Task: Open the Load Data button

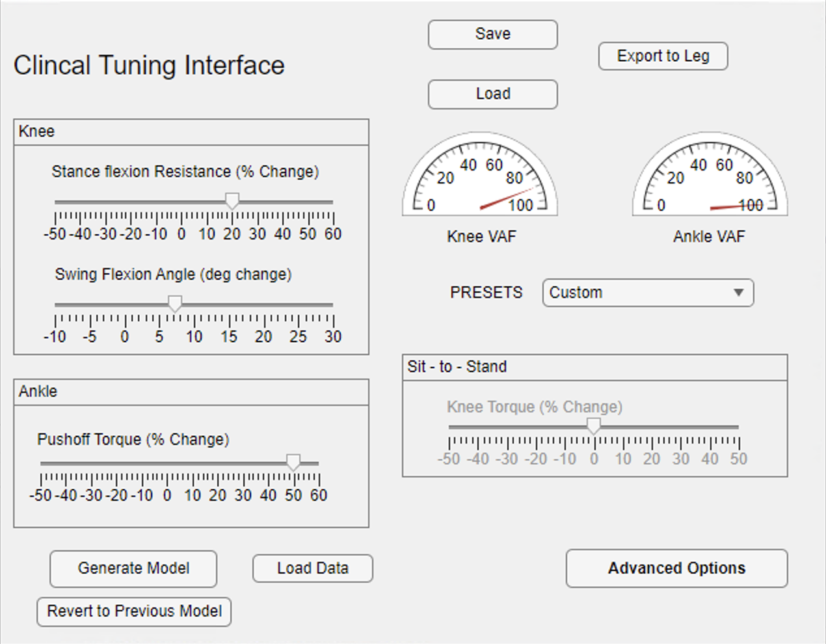Action: tap(312, 569)
